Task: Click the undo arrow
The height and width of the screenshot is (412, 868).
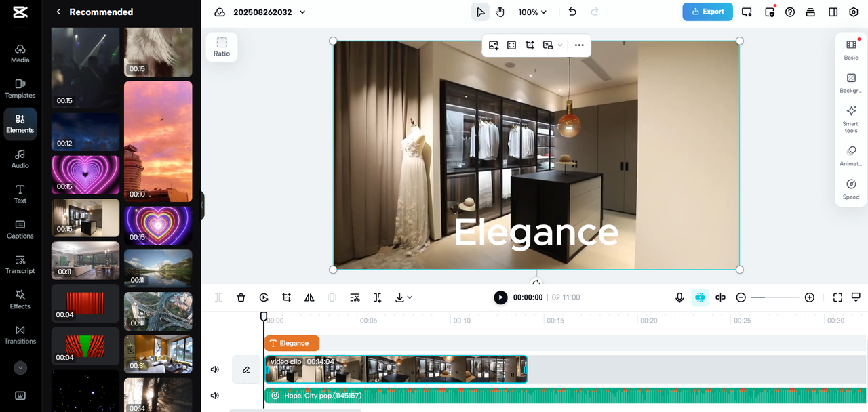Action: (x=572, y=12)
